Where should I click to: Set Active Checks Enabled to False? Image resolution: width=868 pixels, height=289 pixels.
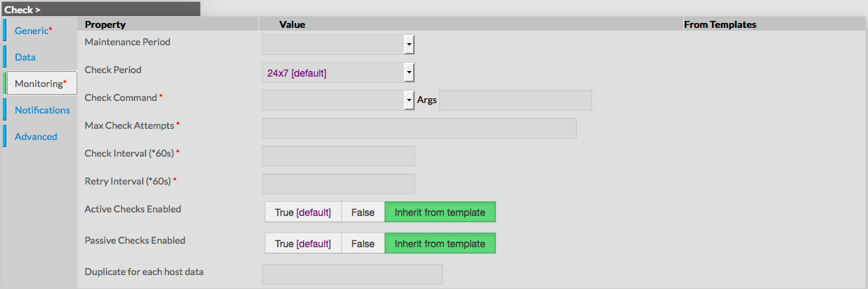(363, 212)
